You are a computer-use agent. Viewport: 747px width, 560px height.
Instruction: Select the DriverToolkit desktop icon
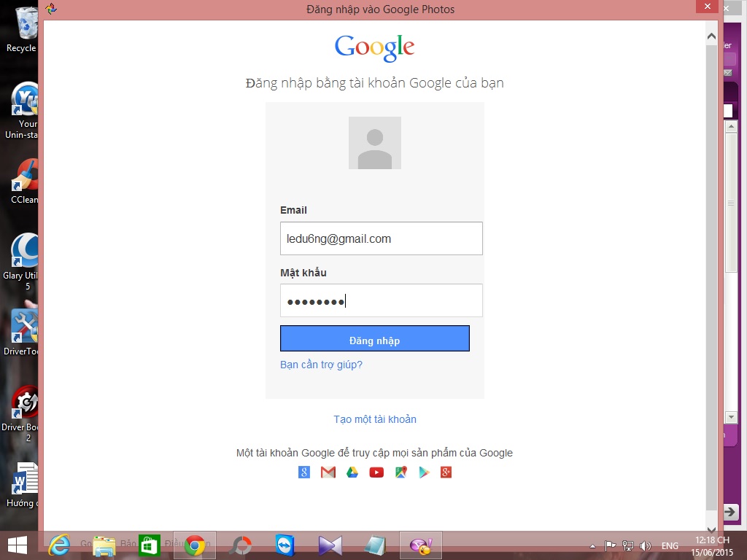[x=21, y=332]
